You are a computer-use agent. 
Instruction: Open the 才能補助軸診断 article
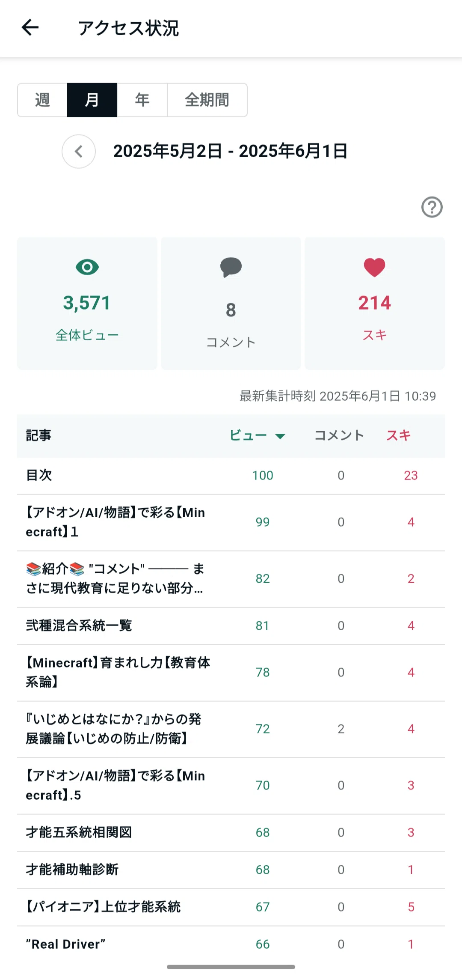(x=231, y=870)
